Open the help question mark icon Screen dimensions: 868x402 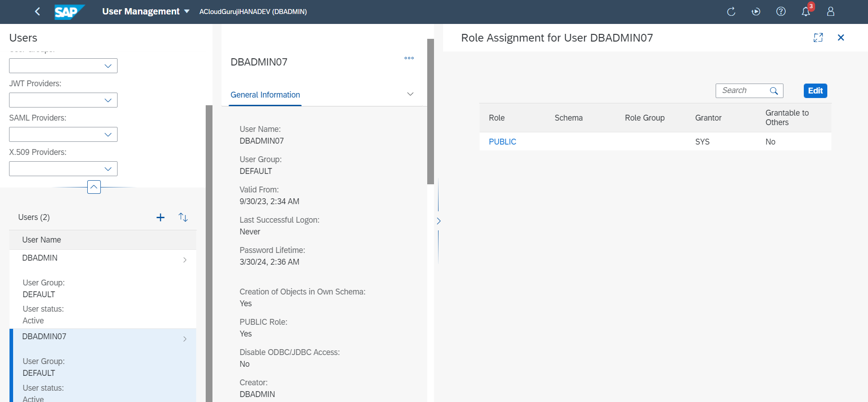(781, 12)
